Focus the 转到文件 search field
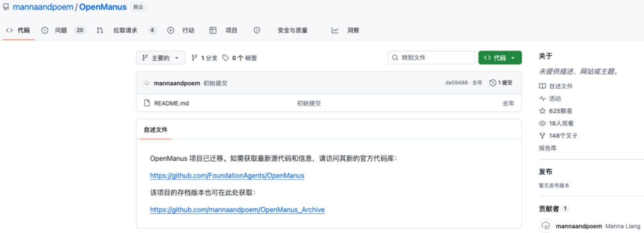The height and width of the screenshot is (233, 644). tap(431, 58)
